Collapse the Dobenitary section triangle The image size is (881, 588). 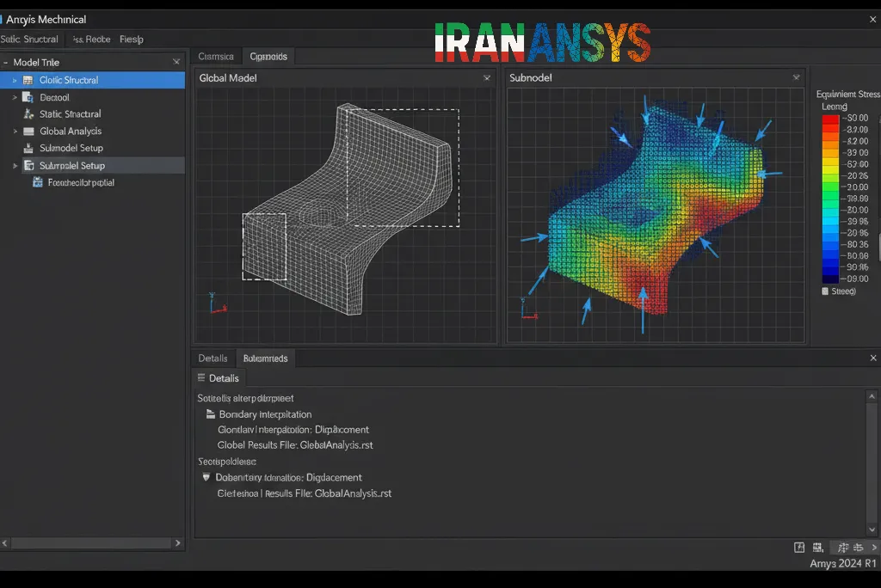coord(206,477)
